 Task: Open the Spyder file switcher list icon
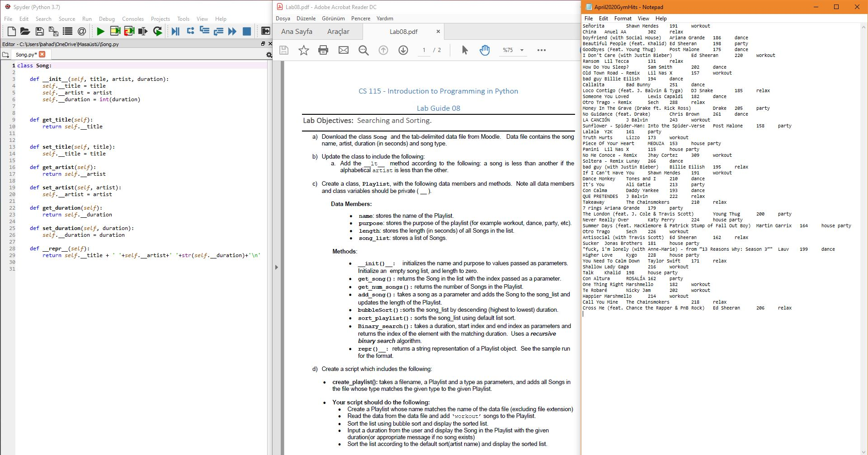click(68, 31)
